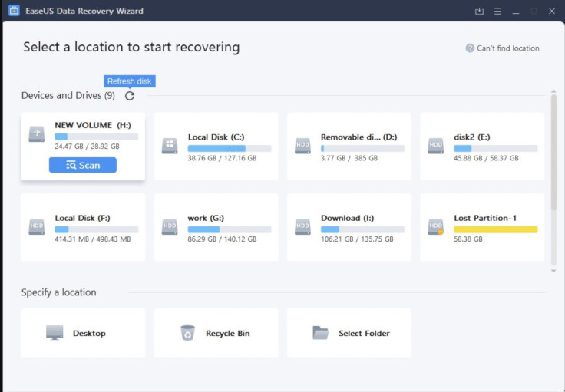The height and width of the screenshot is (392, 565).
Task: Select the Local Disk (C:) name
Action: coord(216,137)
